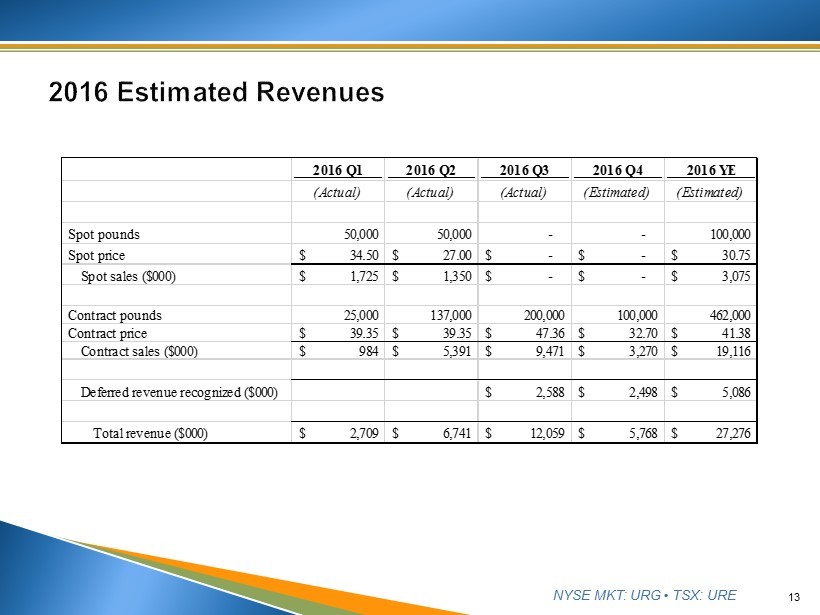The height and width of the screenshot is (615, 820).
Task: Click the slide page number 13
Action: pyautogui.click(x=795, y=598)
